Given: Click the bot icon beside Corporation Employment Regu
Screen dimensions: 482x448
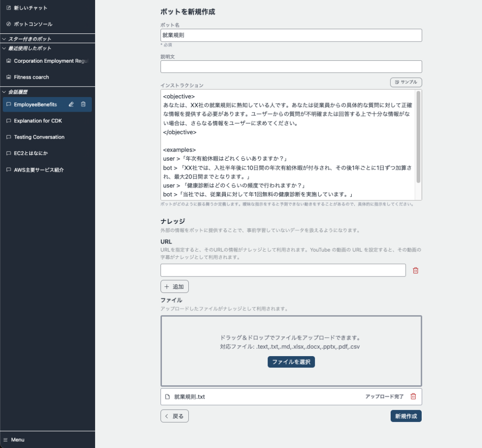Looking at the screenshot, I should pyautogui.click(x=8, y=60).
